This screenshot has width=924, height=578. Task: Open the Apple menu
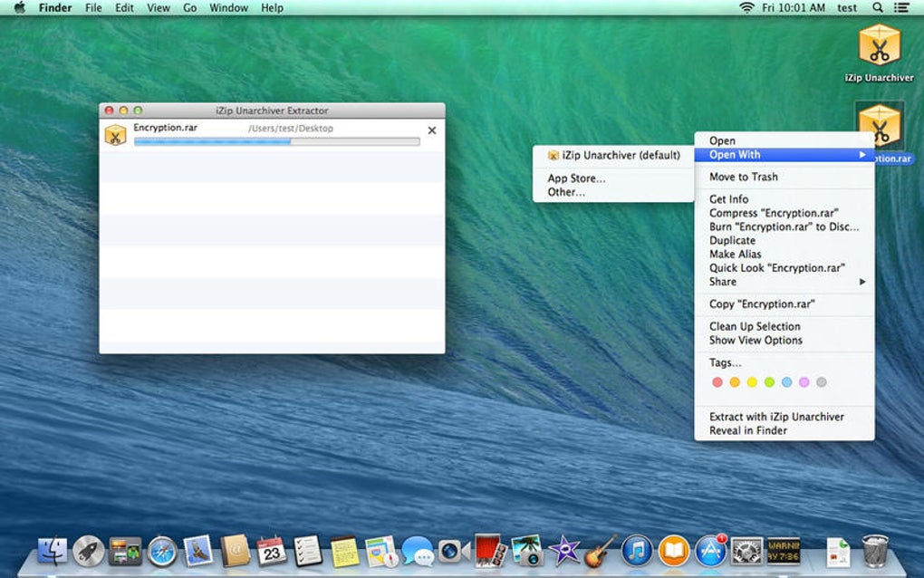pos(19,8)
